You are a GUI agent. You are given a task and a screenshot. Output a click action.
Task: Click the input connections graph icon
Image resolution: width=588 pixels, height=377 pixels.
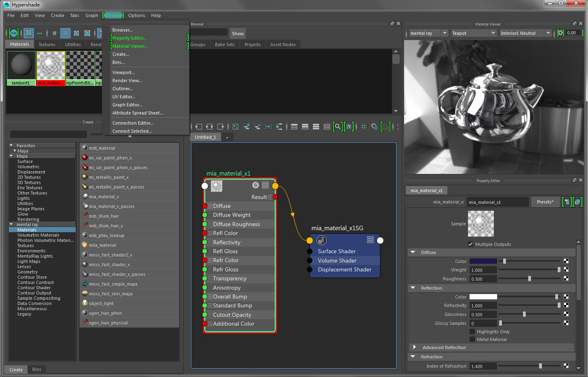[198, 127]
